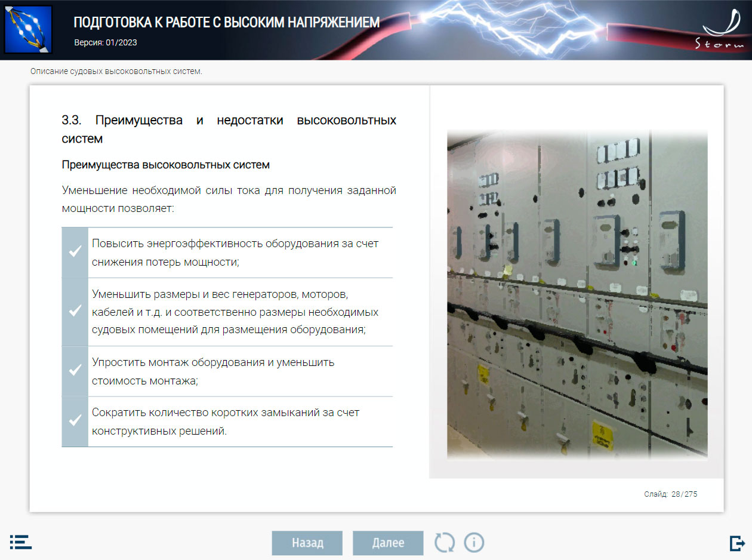Screen dimensions: 752x560
Task: Click the reload slide circular arrows icon
Action: pos(444,543)
